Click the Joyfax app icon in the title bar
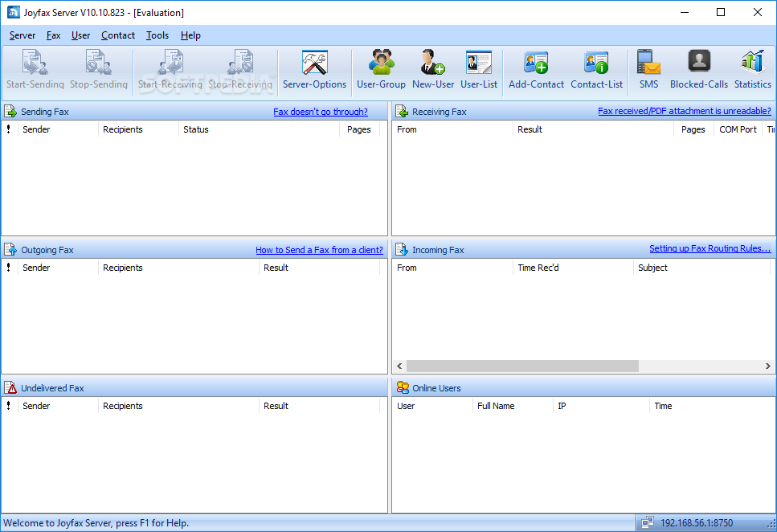 point(14,12)
